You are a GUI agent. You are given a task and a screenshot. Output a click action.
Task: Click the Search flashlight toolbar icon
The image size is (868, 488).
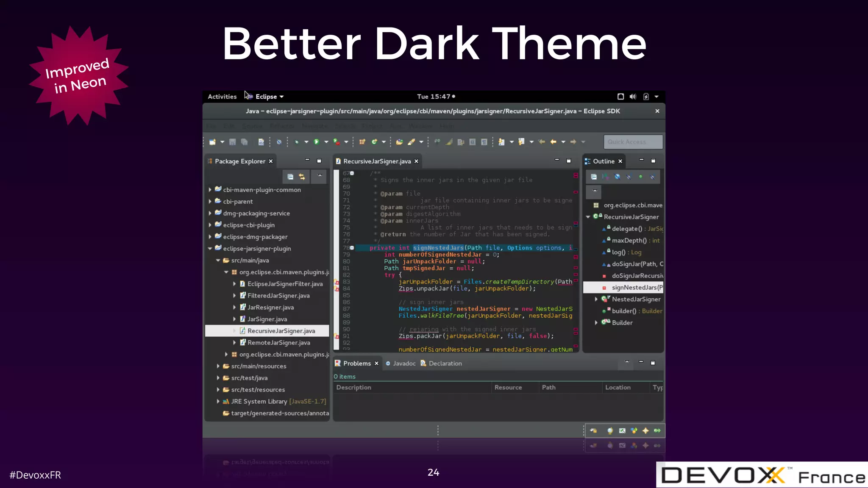coord(411,142)
